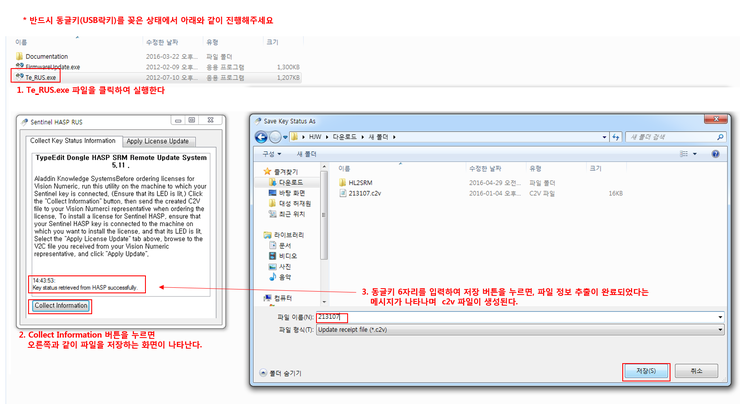Click Forward arrow in Save dialog

pyautogui.click(x=275, y=137)
